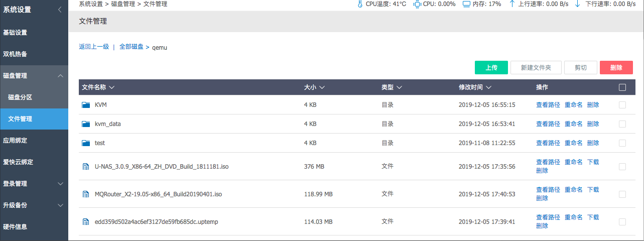Collapse the 磁盘管理 menu section
This screenshot has height=241, width=644.
coord(60,76)
